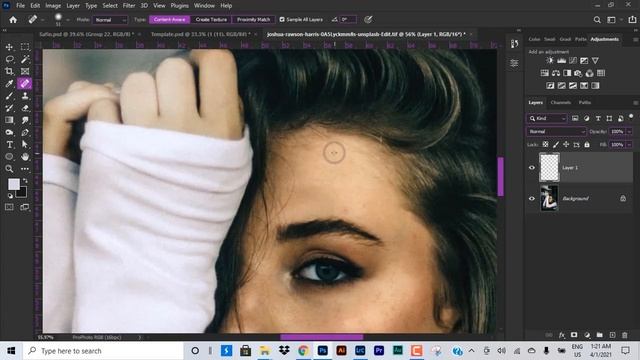Select the History Brush tool
The height and width of the screenshot is (360, 640).
point(9,108)
